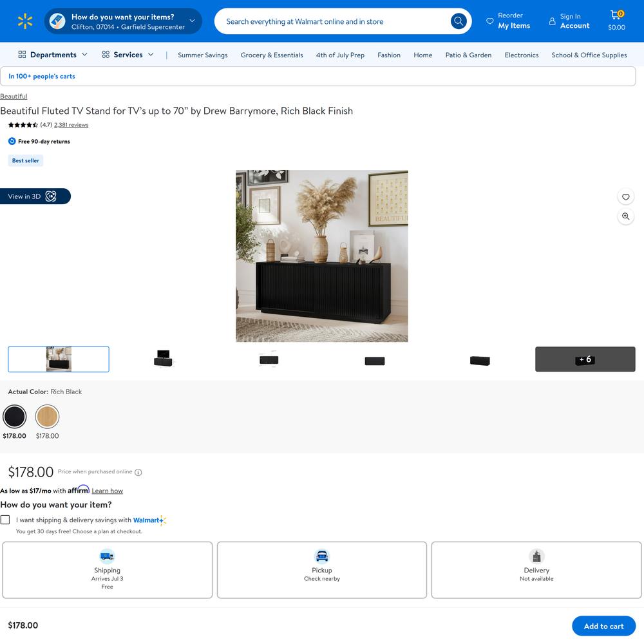Choose the Pickup option
Image resolution: width=644 pixels, height=644 pixels.
[322, 570]
